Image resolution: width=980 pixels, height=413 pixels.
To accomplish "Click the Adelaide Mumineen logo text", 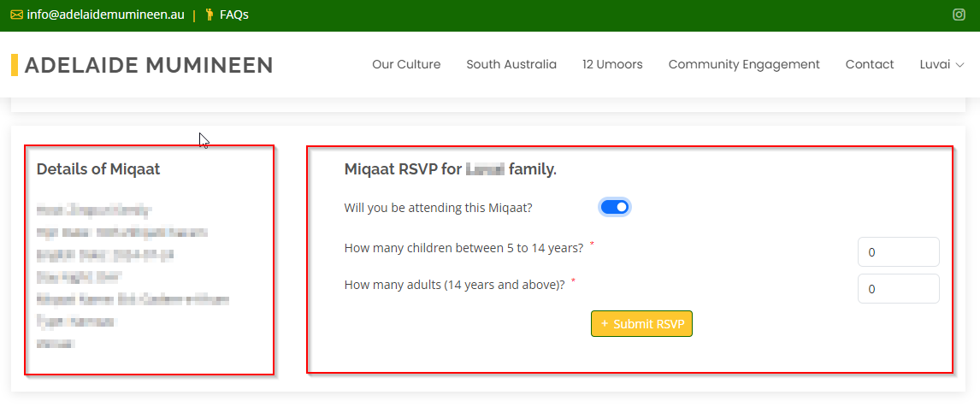I will (149, 65).
